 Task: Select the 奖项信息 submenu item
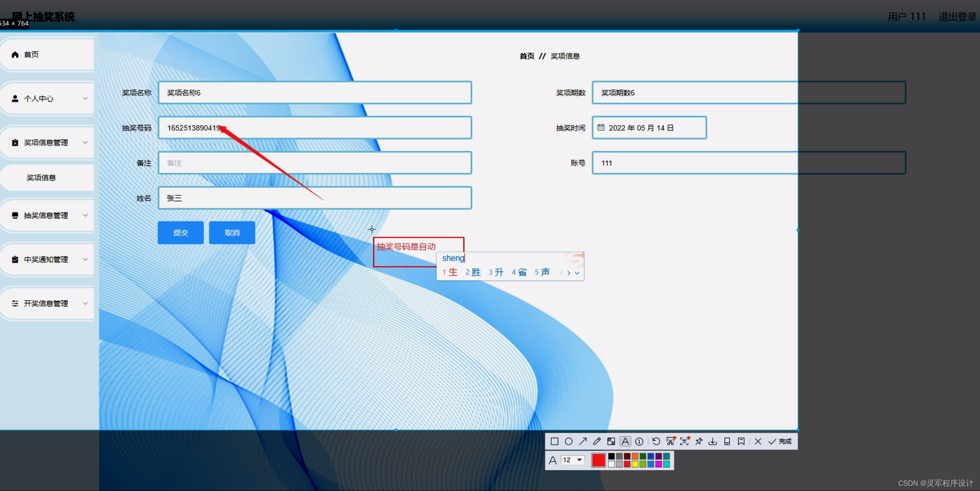coord(41,178)
